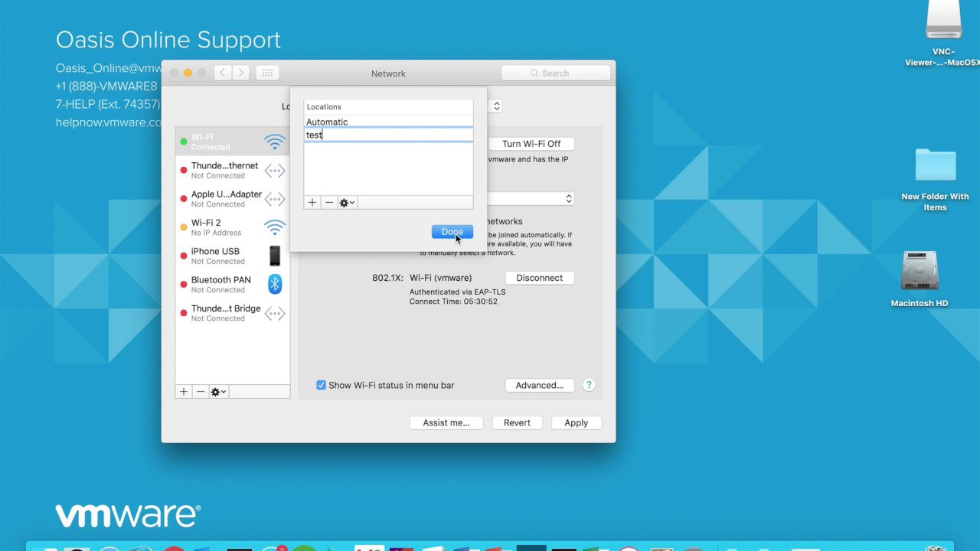
Task: Show all preferences grid icon
Action: 267,73
